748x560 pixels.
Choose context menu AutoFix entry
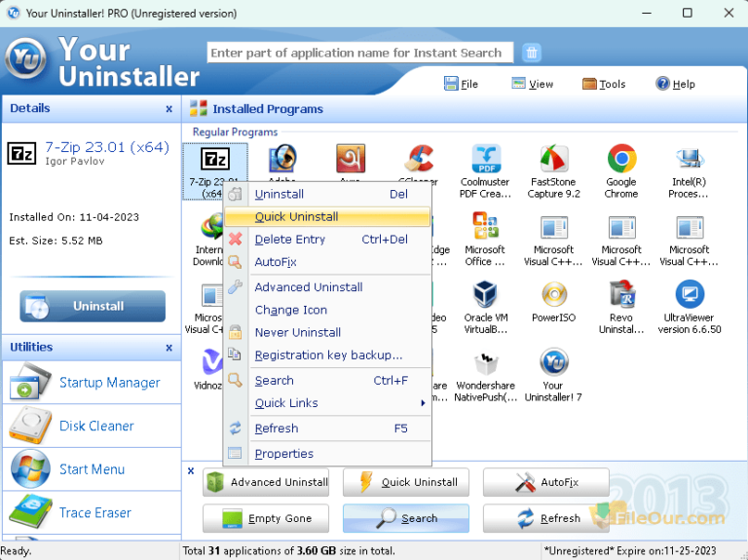[x=327, y=262]
